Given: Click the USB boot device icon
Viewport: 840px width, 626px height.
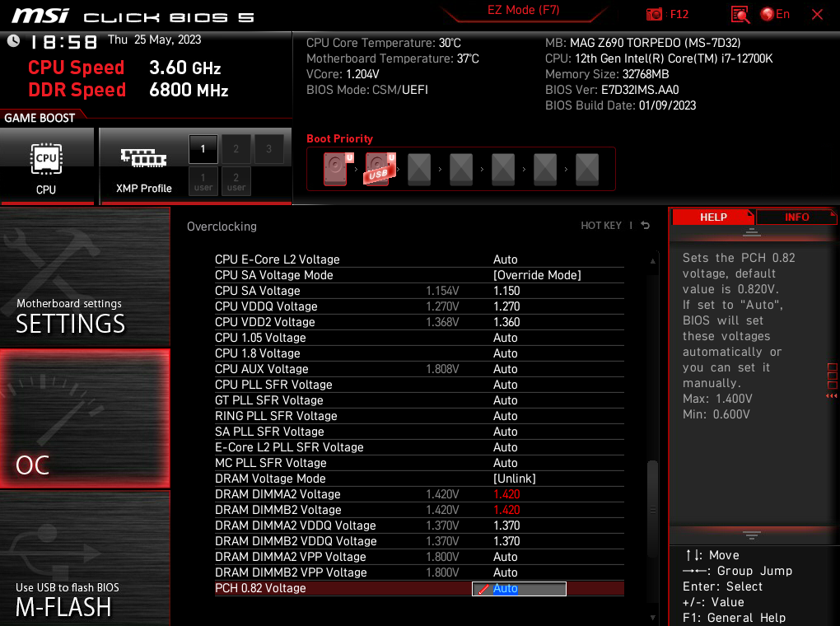Looking at the screenshot, I should (x=380, y=169).
